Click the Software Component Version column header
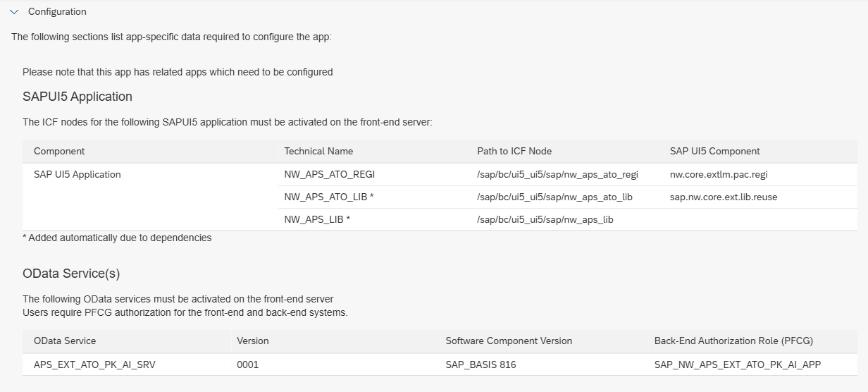 pos(509,341)
